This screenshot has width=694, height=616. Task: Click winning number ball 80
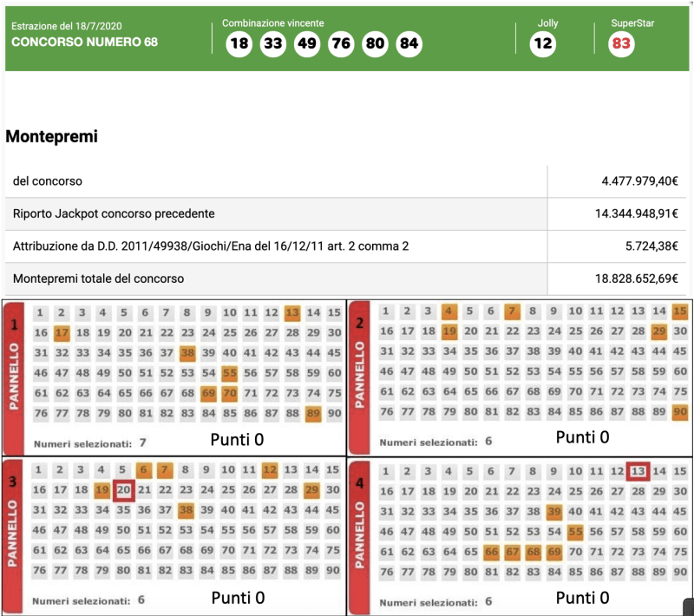375,44
